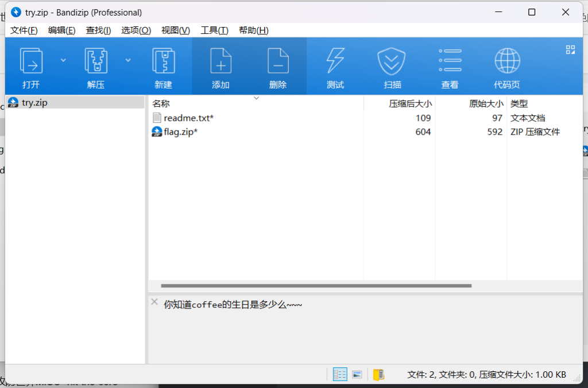This screenshot has height=388, width=588.
Task: Click the 代码页 (Code page) globe icon
Action: 507,62
